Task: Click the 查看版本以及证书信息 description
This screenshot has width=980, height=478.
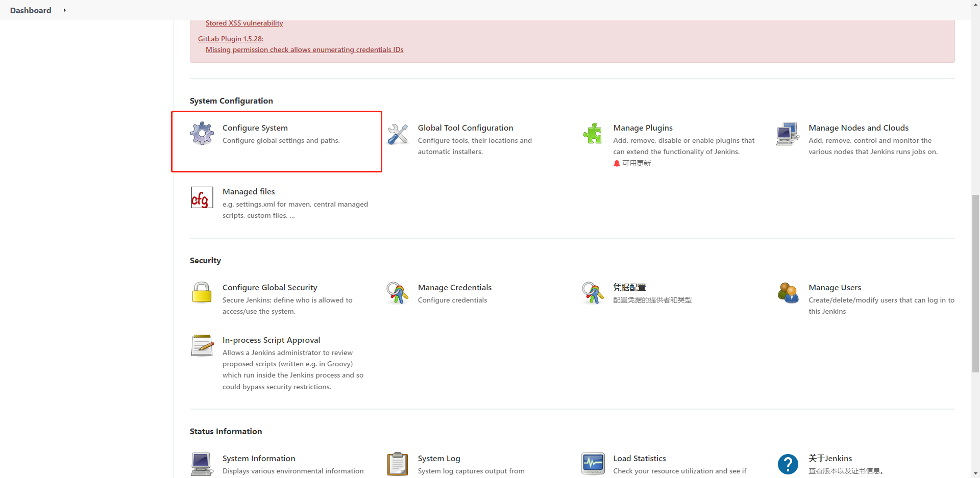Action: pos(846,471)
